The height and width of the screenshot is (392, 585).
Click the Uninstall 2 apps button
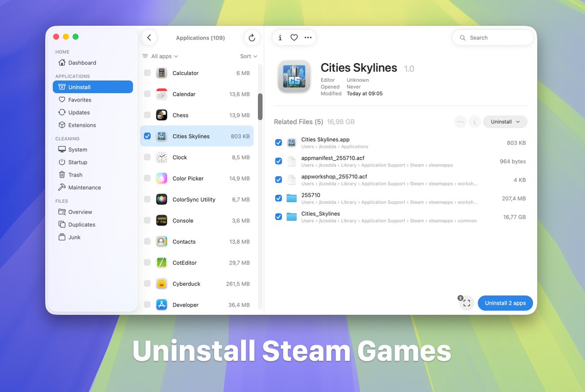pos(505,303)
